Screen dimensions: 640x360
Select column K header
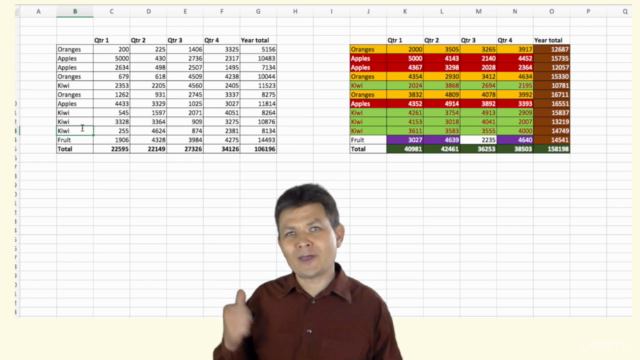pos(405,11)
